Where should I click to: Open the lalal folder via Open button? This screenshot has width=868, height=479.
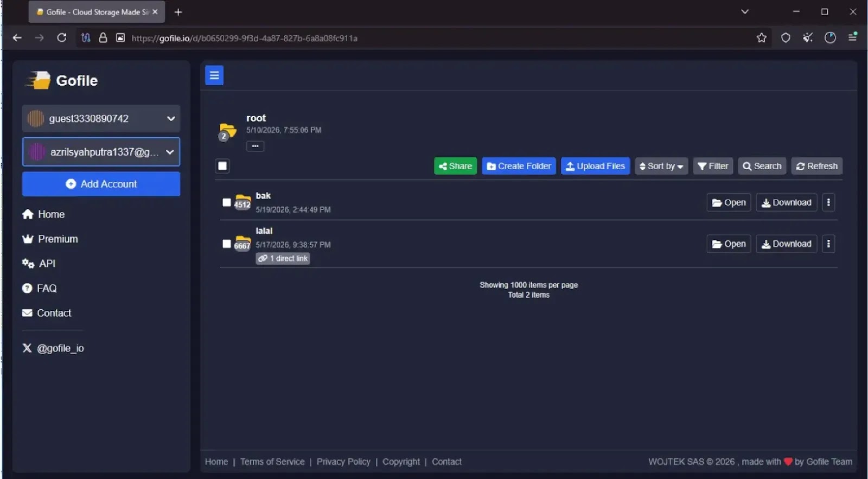point(729,244)
